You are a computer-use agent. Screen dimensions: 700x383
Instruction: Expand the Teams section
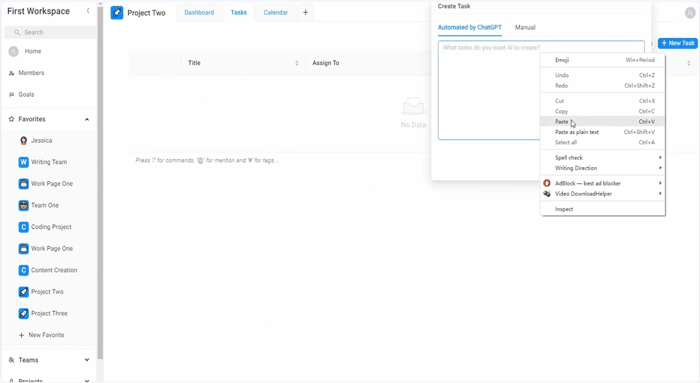[x=87, y=360]
